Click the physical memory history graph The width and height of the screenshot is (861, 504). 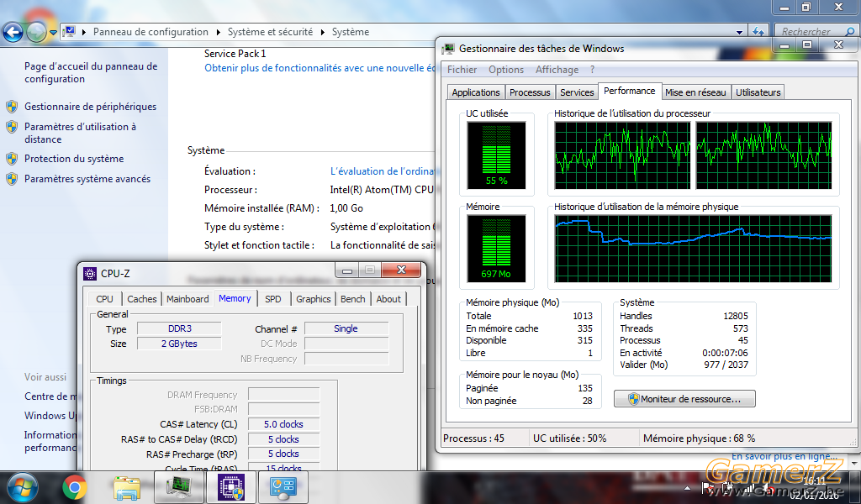693,249
